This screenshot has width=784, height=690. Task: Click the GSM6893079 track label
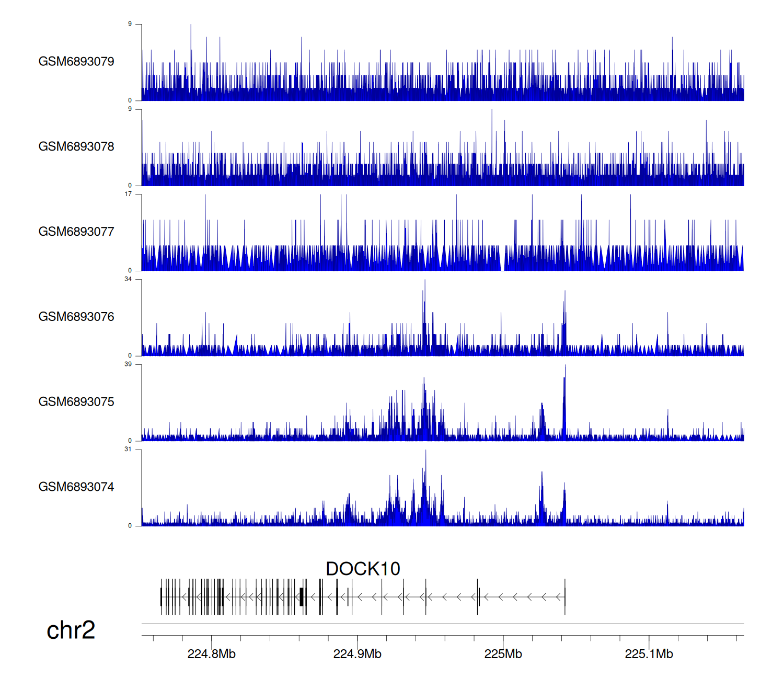[x=76, y=62]
